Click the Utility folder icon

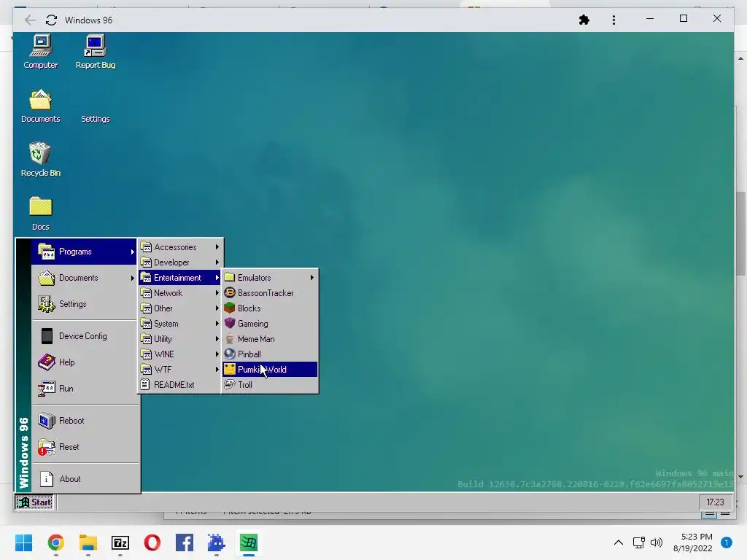[x=146, y=339]
